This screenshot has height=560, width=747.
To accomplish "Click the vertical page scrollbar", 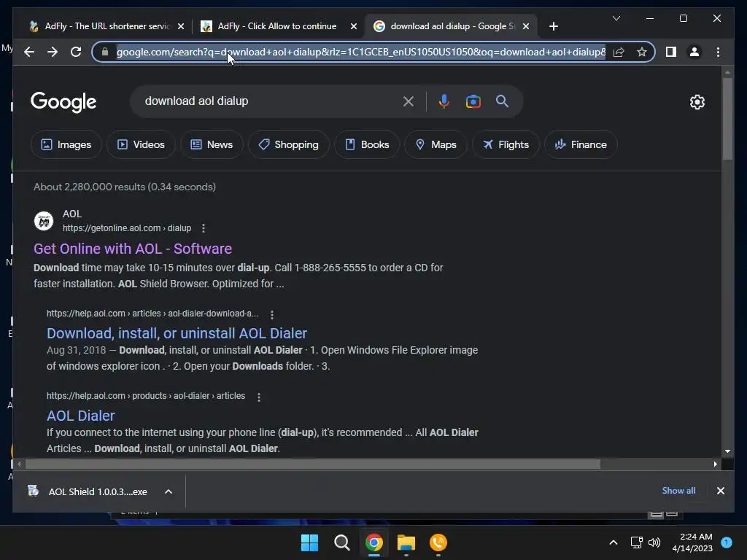I will coord(727,119).
